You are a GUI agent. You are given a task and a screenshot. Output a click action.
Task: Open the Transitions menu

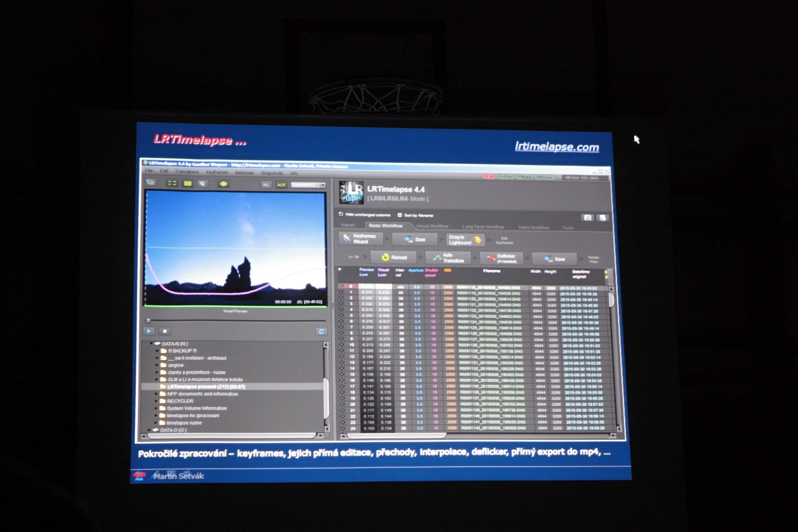click(x=187, y=171)
